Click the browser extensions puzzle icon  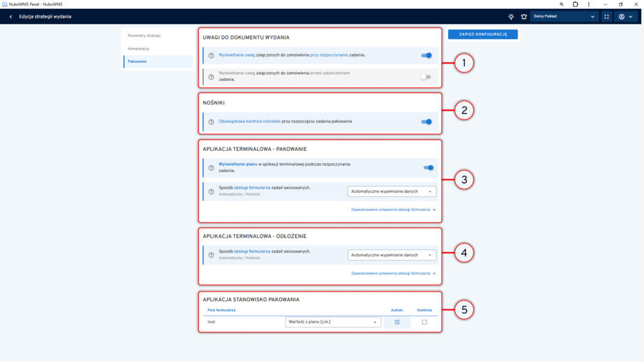pos(575,4)
